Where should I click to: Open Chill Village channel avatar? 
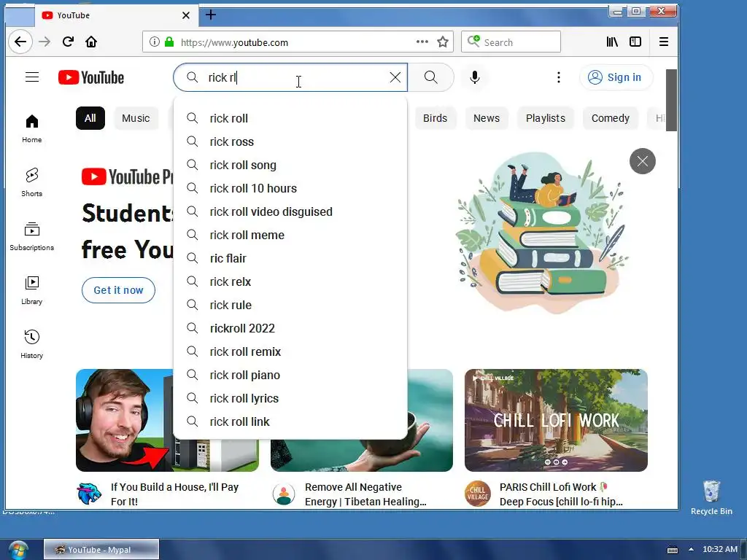click(477, 494)
